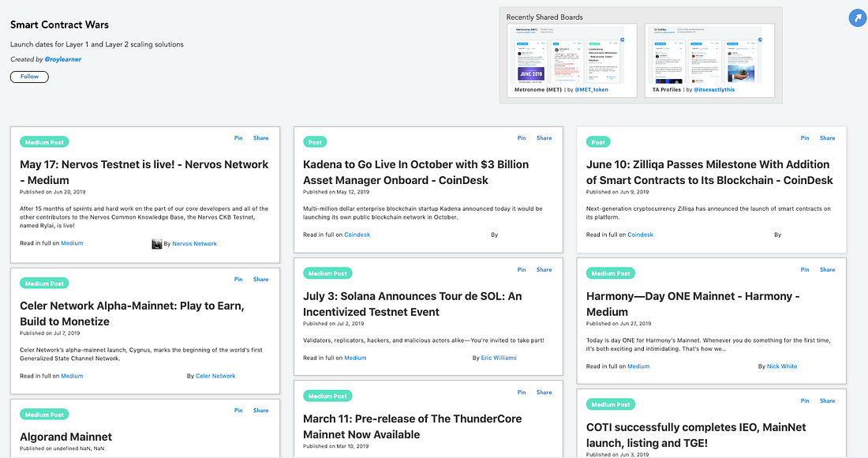
Task: Read Harmony post in full on Medium
Action: click(638, 366)
